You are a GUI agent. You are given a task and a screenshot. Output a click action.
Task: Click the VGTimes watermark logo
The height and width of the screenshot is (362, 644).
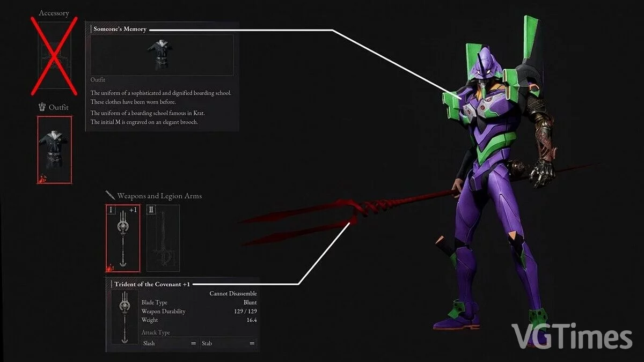(572, 337)
